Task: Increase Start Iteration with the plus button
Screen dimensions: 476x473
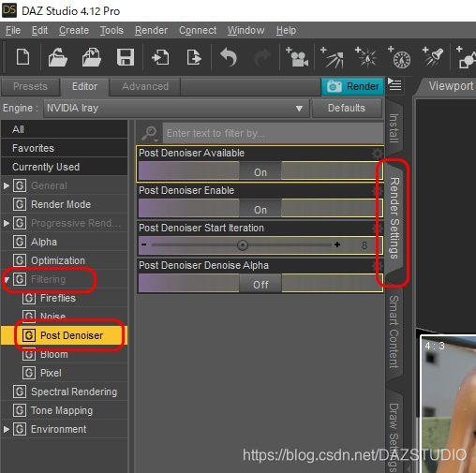Action: pyautogui.click(x=337, y=244)
